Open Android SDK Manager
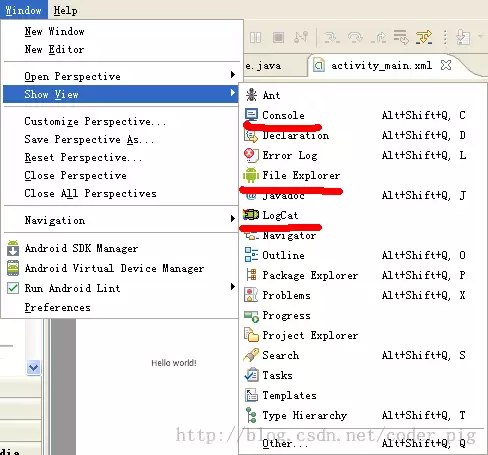The width and height of the screenshot is (488, 455). 81,248
